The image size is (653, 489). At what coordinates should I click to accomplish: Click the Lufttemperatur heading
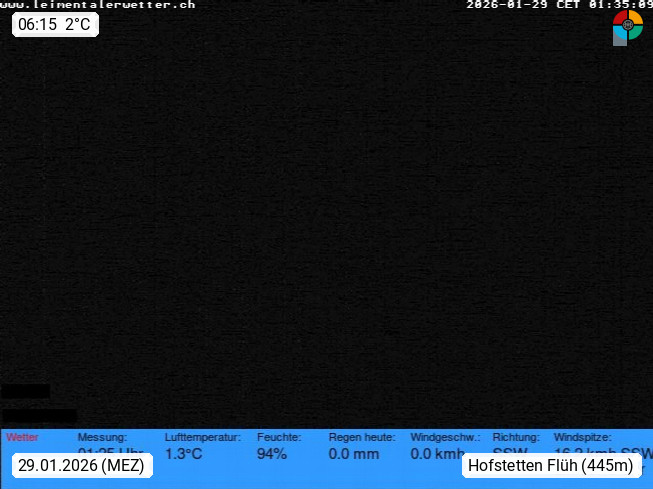pyautogui.click(x=202, y=437)
